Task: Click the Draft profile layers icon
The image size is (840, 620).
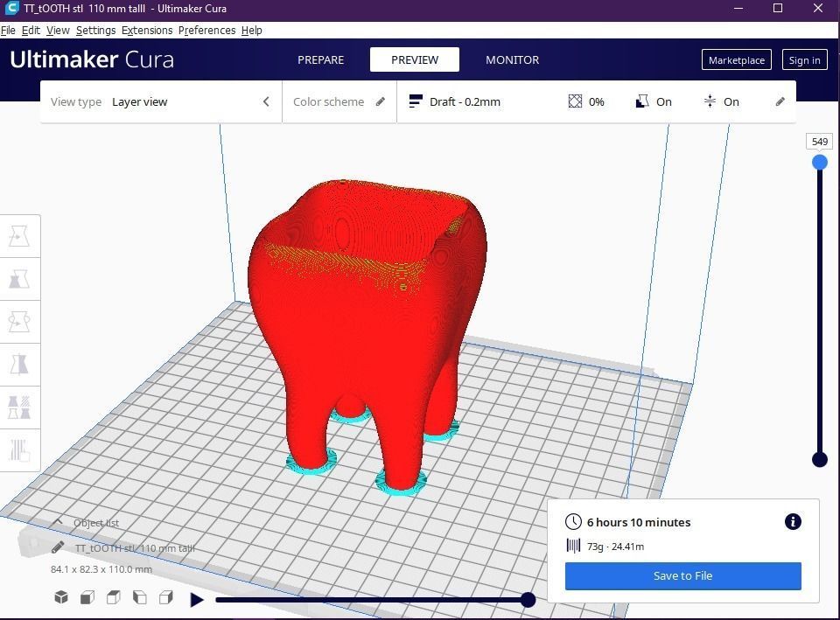Action: [415, 101]
